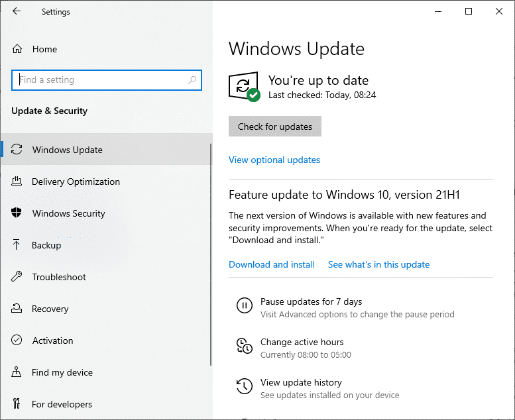Click the Backup arrow icon
This screenshot has height=420, width=515.
click(x=17, y=245)
